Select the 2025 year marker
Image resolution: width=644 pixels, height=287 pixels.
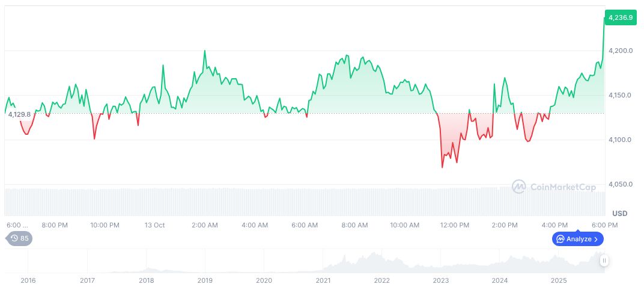tap(559, 280)
